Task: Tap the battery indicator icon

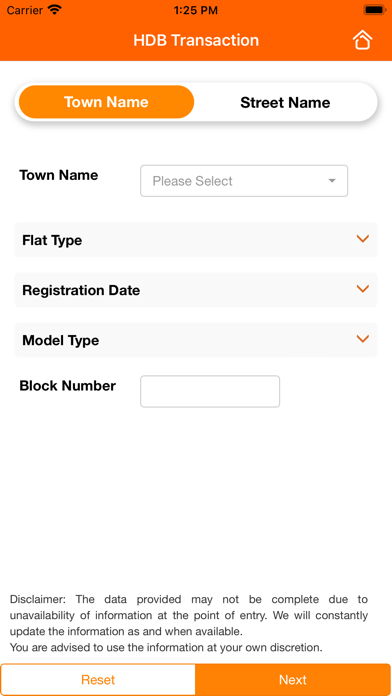Action: (375, 10)
